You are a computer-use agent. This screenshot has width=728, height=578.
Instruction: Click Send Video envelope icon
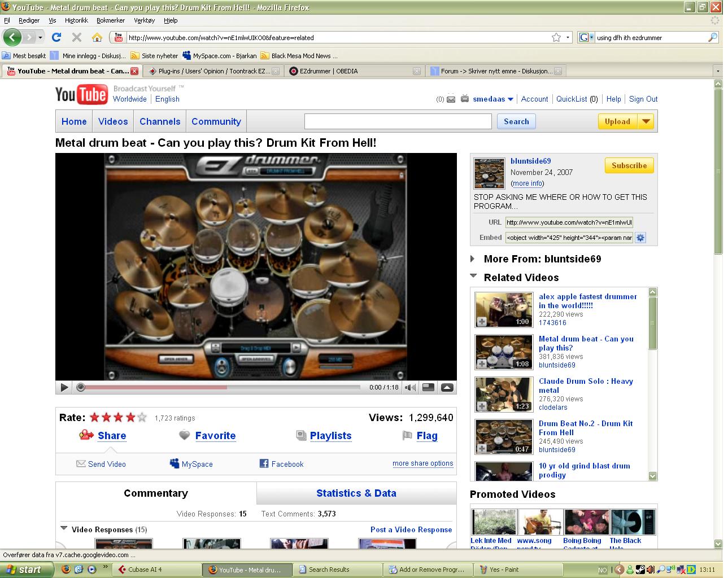click(x=81, y=463)
